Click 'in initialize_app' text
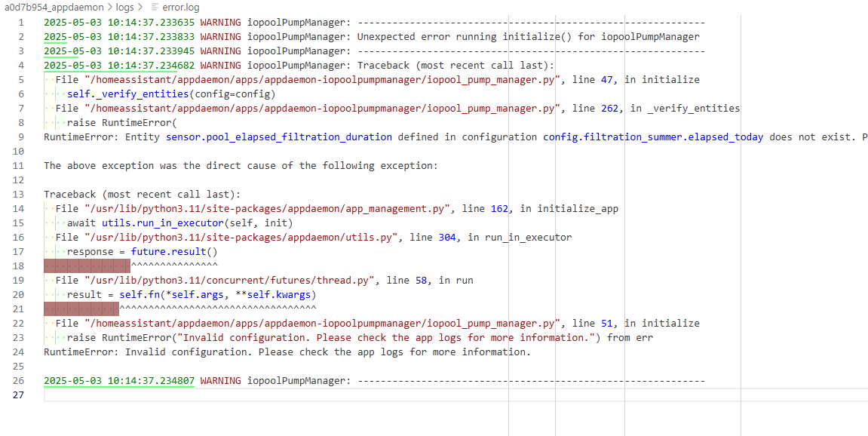The width and height of the screenshot is (868, 436). 569,209
